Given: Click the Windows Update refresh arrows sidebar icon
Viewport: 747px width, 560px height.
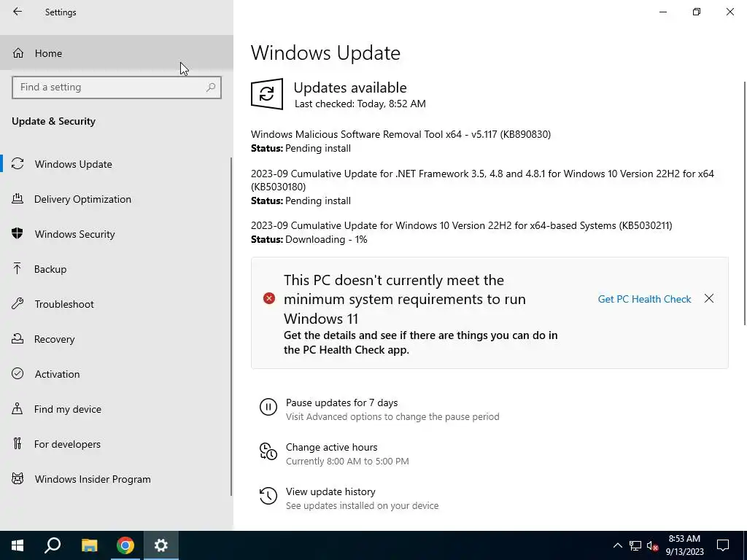Looking at the screenshot, I should [18, 164].
